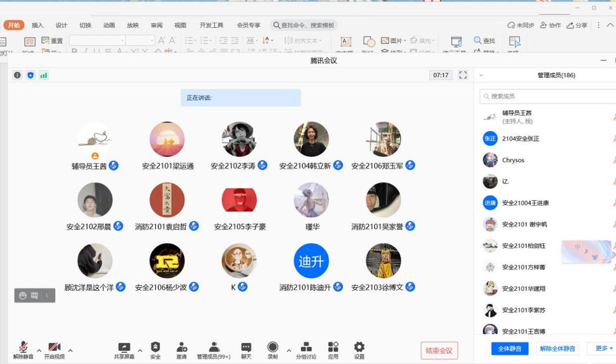Open the 邀请 invite icon
Image resolution: width=616 pixels, height=364 pixels.
(x=182, y=347)
